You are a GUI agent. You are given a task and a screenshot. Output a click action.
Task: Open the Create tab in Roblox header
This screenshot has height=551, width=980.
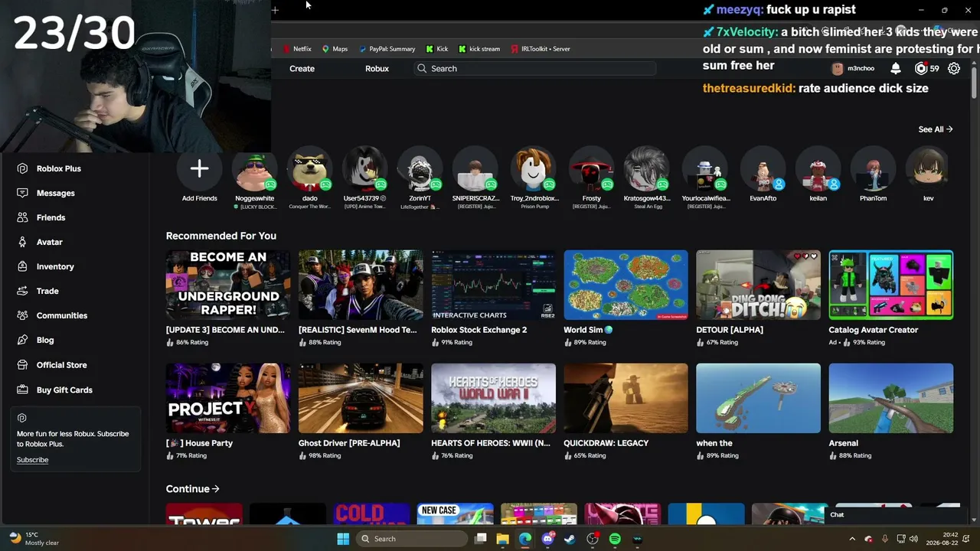pyautogui.click(x=302, y=69)
